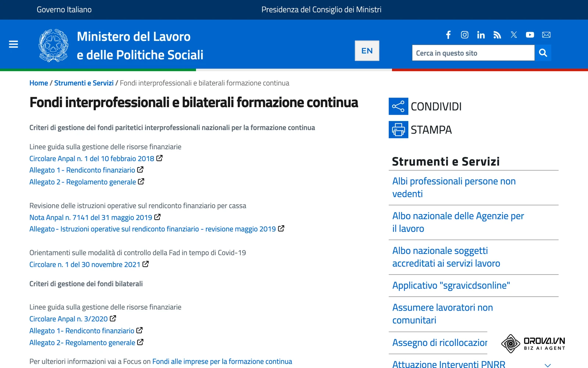Click the email envelope icon
Screen dimensions: 588x368
coord(546,35)
